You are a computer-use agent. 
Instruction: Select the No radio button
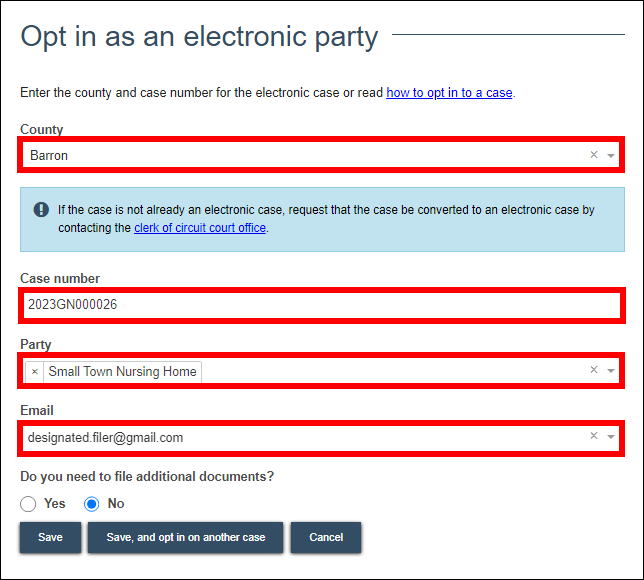(93, 504)
